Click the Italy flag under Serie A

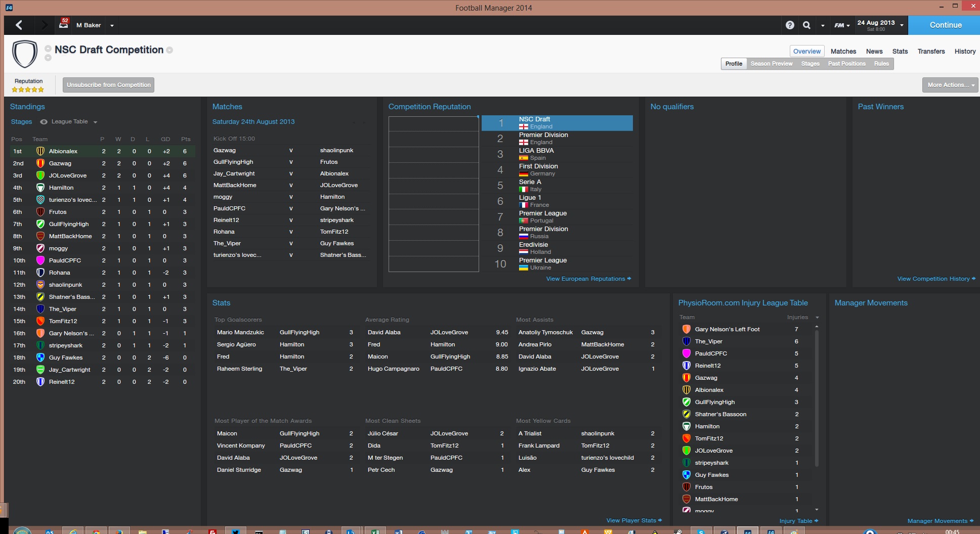point(524,190)
